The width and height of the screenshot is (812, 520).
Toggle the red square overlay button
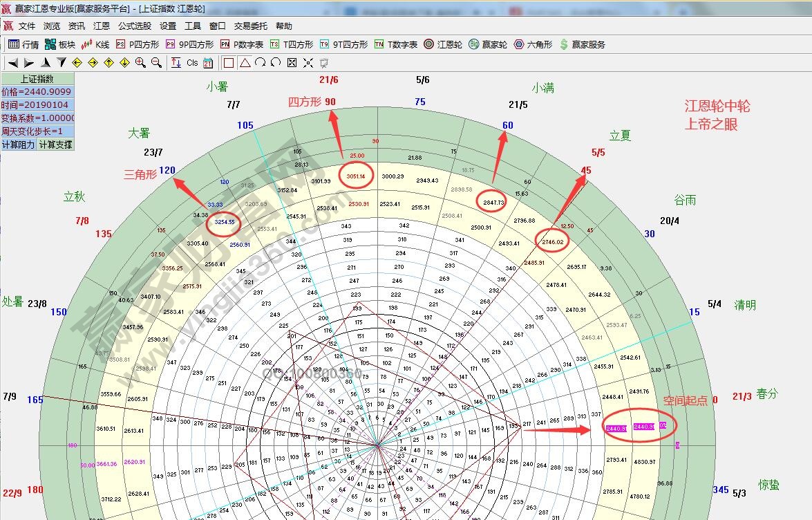229,63
